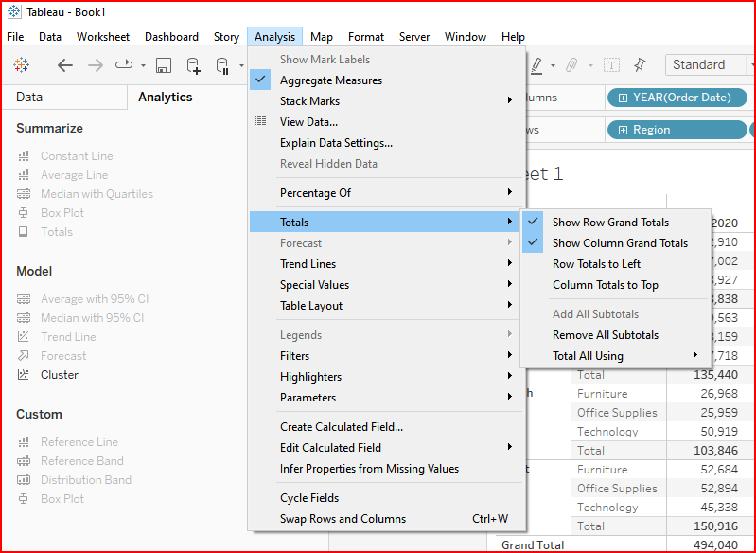The height and width of the screenshot is (553, 756).
Task: Open the Map menu
Action: click(x=321, y=37)
